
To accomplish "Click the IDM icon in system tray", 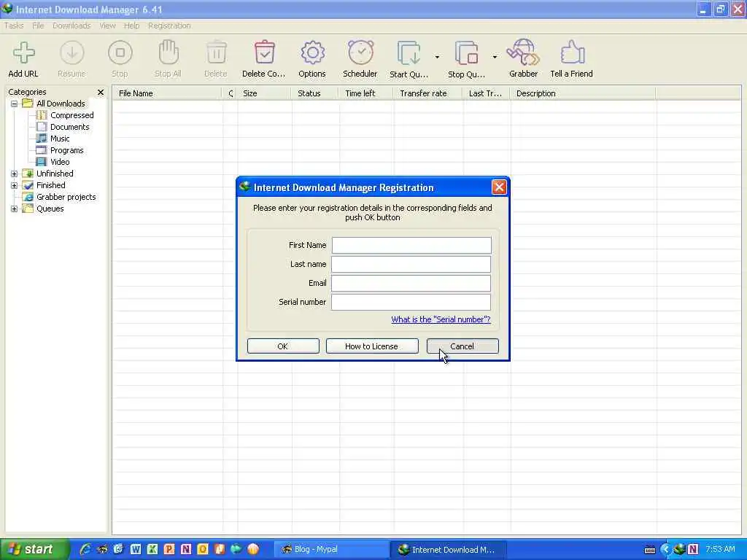I will tap(679, 550).
